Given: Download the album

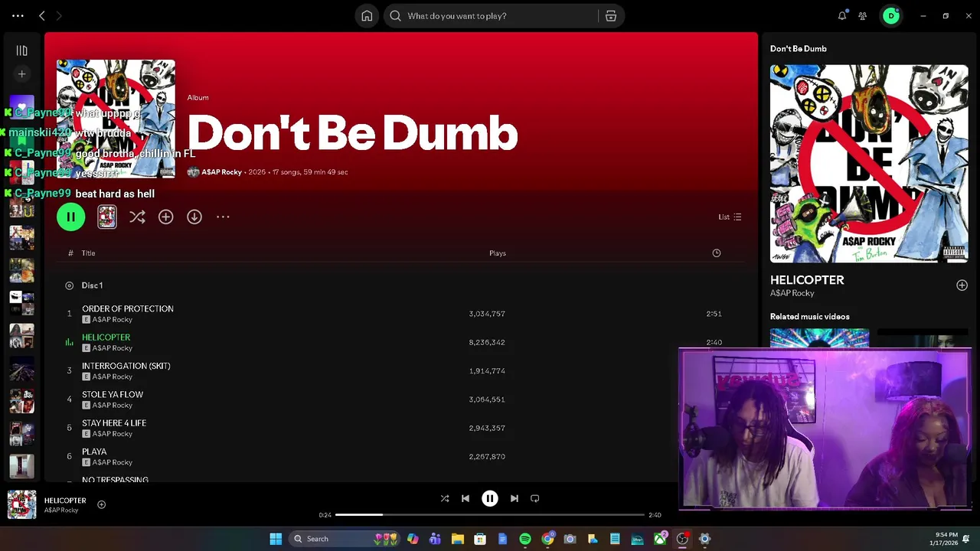Looking at the screenshot, I should [x=194, y=217].
